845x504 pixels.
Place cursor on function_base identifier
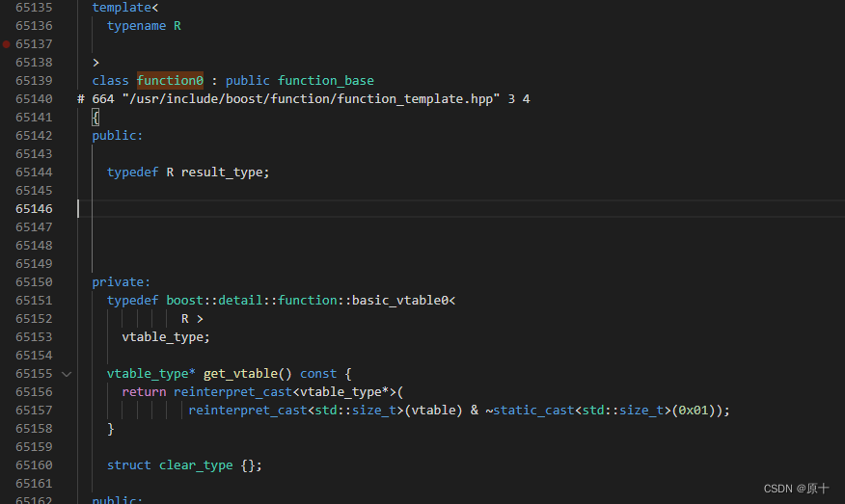pyautogui.click(x=325, y=81)
